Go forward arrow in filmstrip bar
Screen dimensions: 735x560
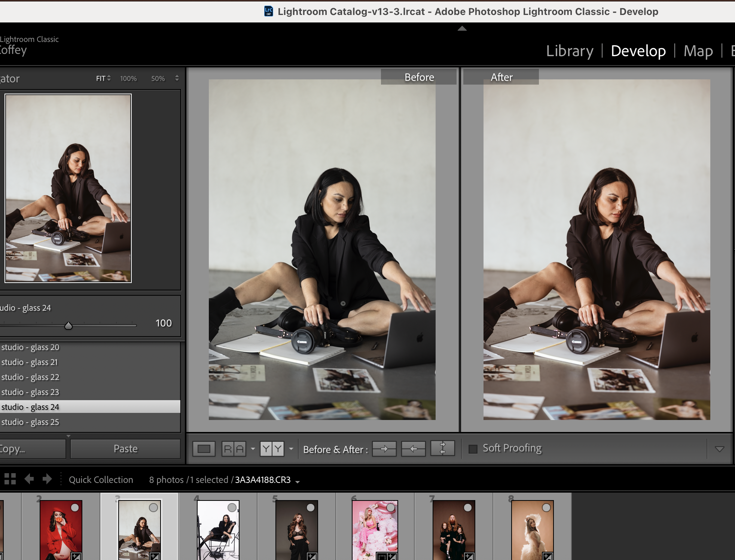tap(47, 479)
